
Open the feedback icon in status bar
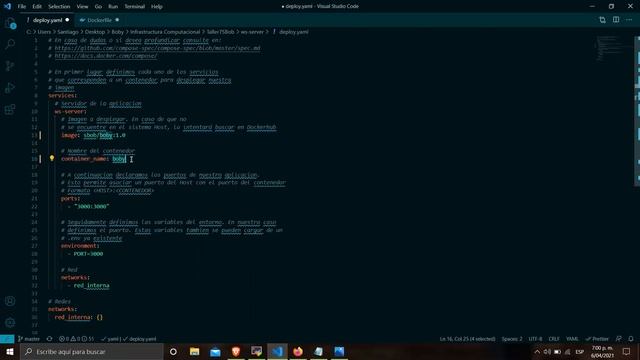click(x=619, y=339)
